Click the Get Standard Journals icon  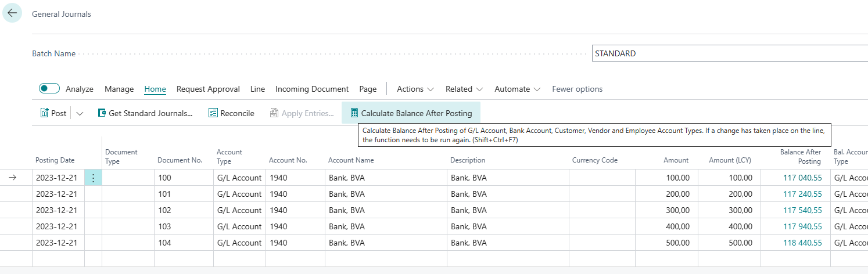click(102, 113)
